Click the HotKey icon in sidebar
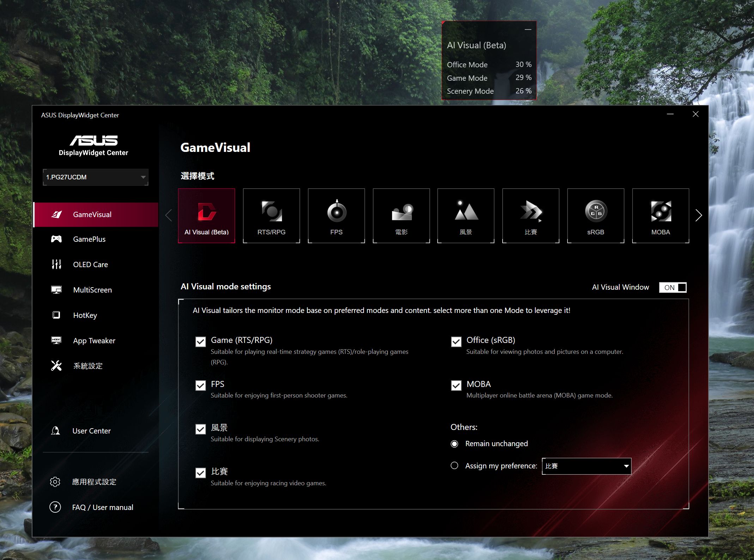 point(56,315)
